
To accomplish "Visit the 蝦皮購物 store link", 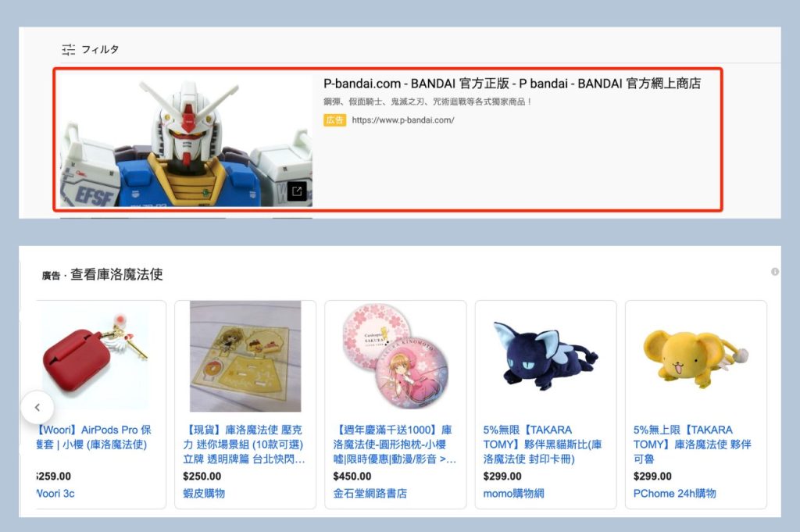I will (204, 493).
